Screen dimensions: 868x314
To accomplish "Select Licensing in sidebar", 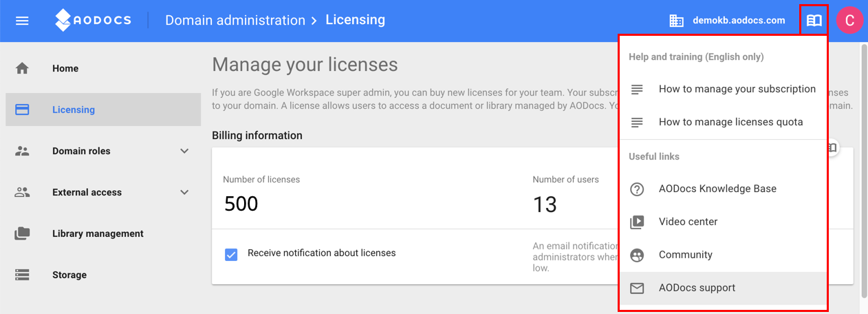I will [x=103, y=109].
